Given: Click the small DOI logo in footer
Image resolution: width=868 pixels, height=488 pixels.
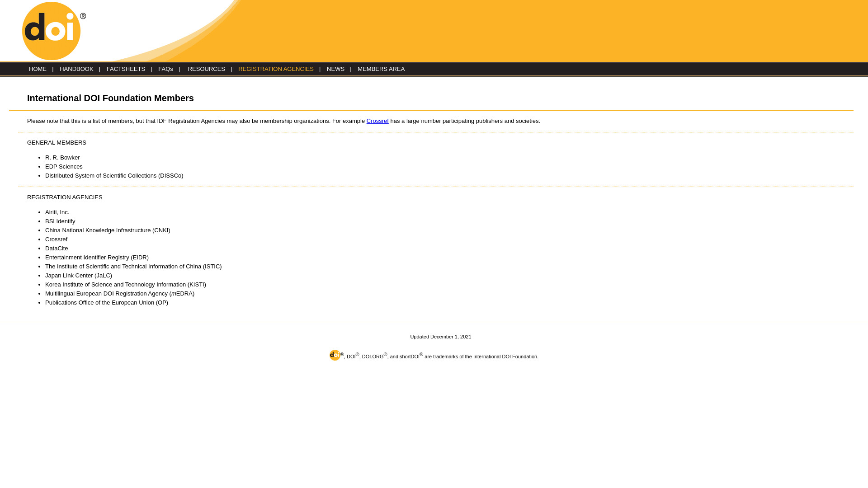Looking at the screenshot, I should click(335, 355).
